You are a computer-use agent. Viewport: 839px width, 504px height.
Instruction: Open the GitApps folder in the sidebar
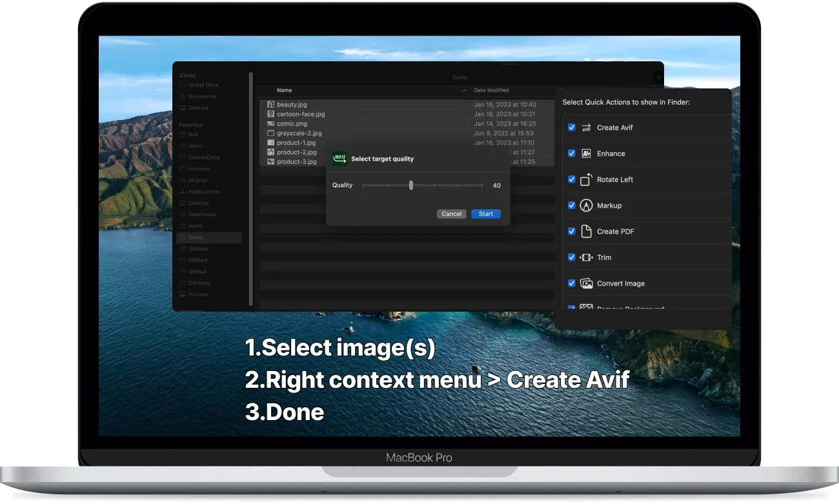coord(194,248)
